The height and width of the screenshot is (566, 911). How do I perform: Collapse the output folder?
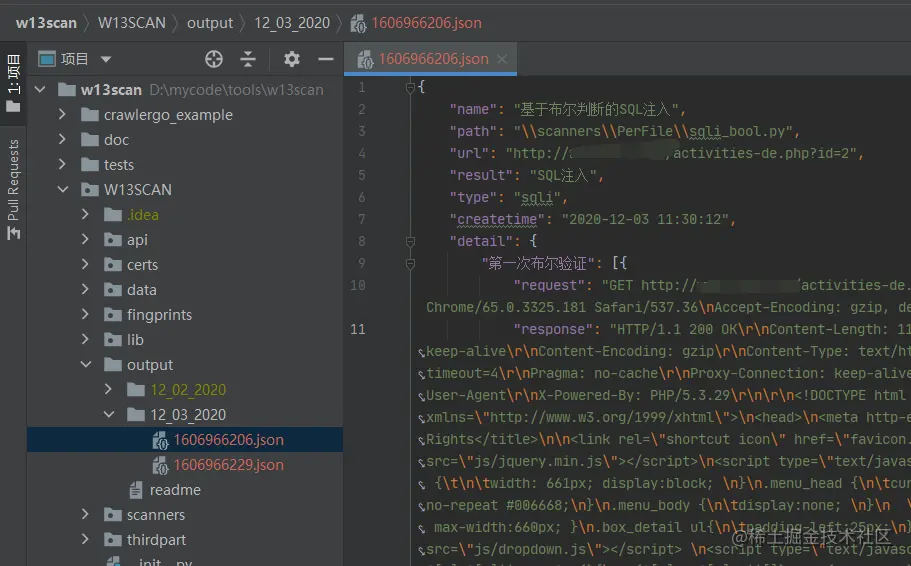coord(86,364)
